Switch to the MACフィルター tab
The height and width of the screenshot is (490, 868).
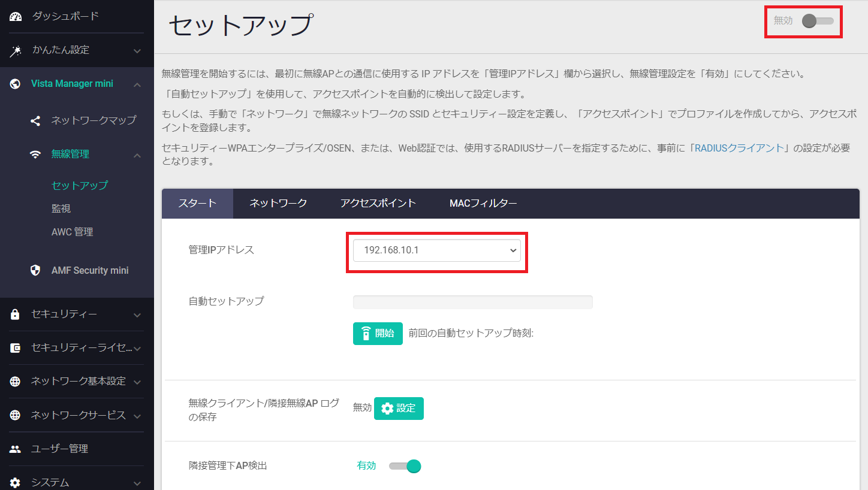483,203
